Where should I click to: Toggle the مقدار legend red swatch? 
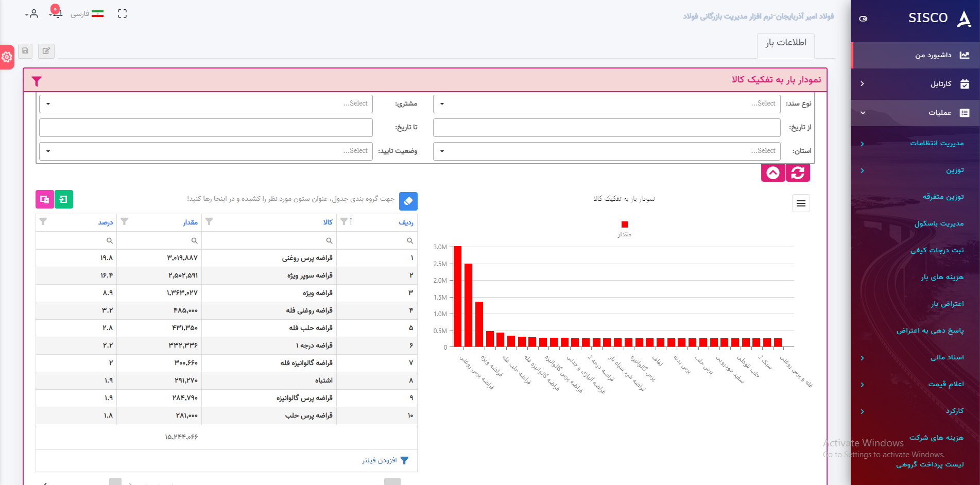click(x=625, y=224)
